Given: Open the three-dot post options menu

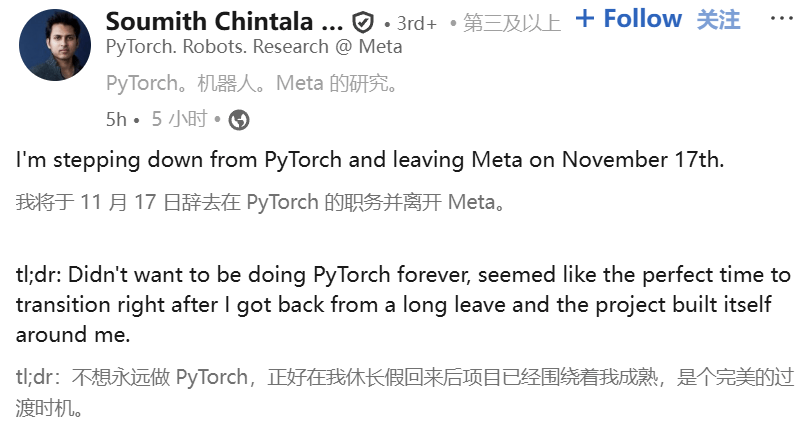Looking at the screenshot, I should pos(781,20).
